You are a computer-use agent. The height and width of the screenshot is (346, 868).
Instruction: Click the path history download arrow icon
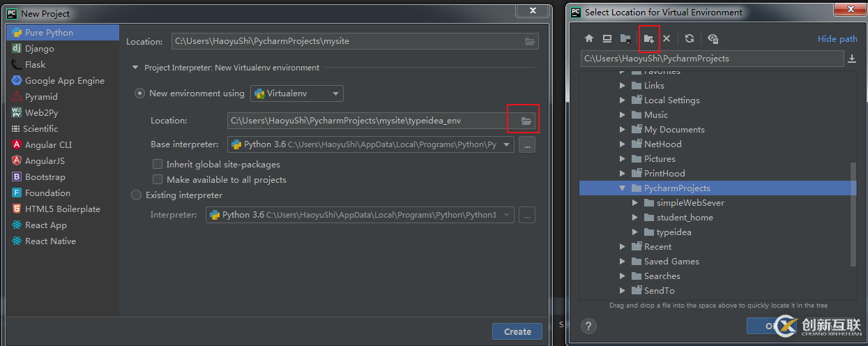point(851,59)
